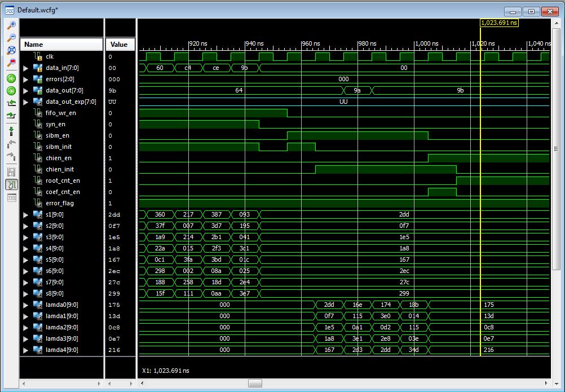Image resolution: width=565 pixels, height=392 pixels.
Task: Click the '3e0' segment in the lamda1 waveform
Action: pyautogui.click(x=386, y=316)
